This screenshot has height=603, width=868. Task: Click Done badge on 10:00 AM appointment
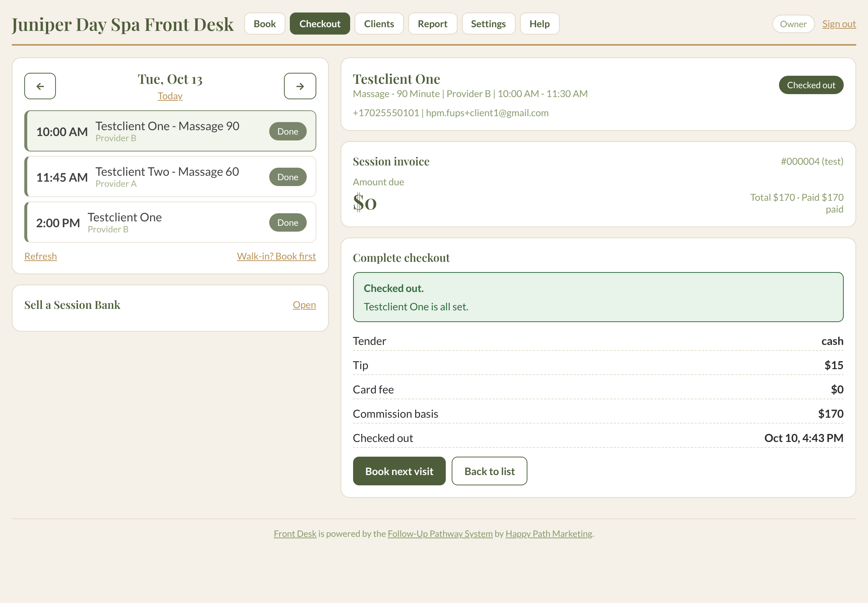click(288, 132)
